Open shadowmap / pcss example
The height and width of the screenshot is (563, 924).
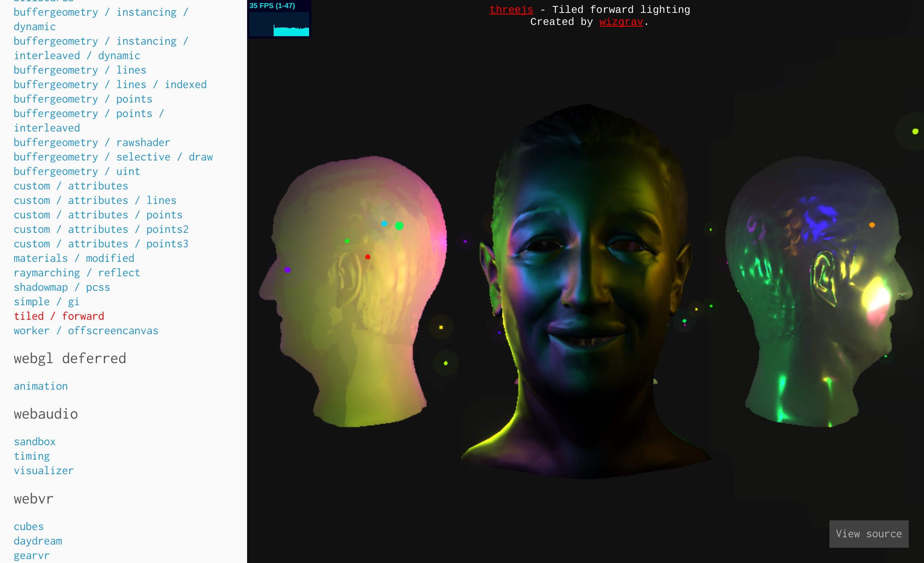[62, 287]
